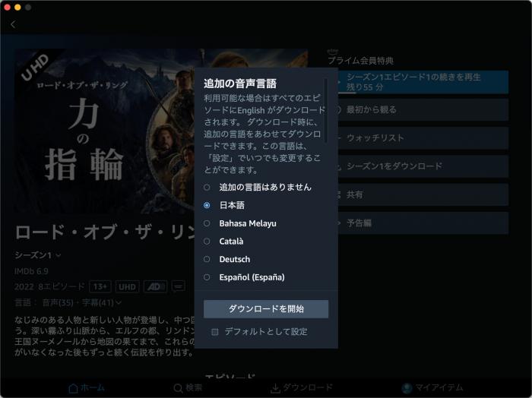The height and width of the screenshot is (398, 532).
Task: Select Español (España) audio language
Action: [207, 278]
